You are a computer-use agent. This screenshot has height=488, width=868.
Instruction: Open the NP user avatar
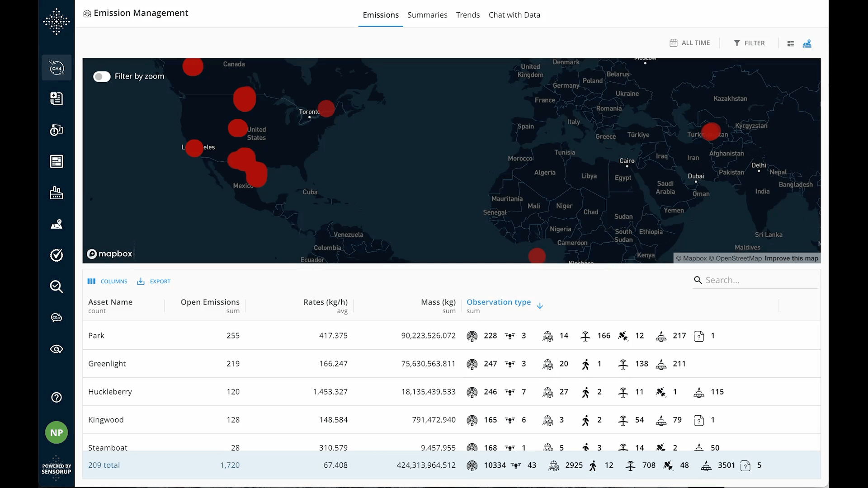click(x=57, y=432)
